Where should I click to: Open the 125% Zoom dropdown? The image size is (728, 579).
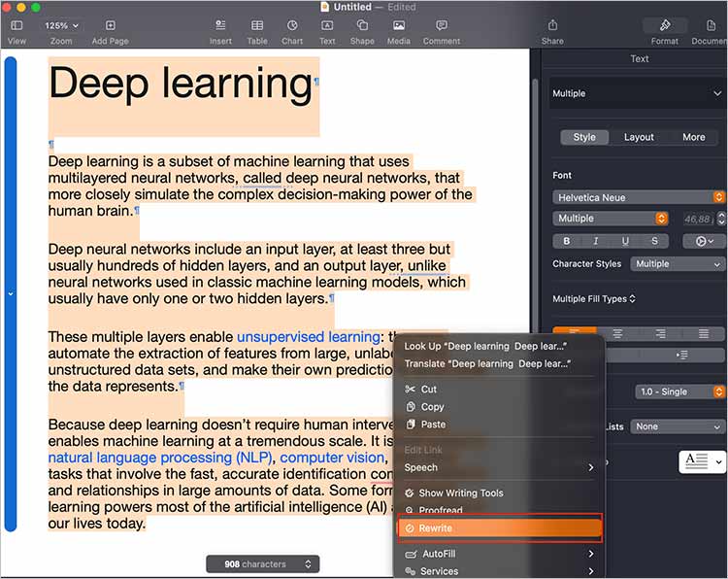pos(61,25)
